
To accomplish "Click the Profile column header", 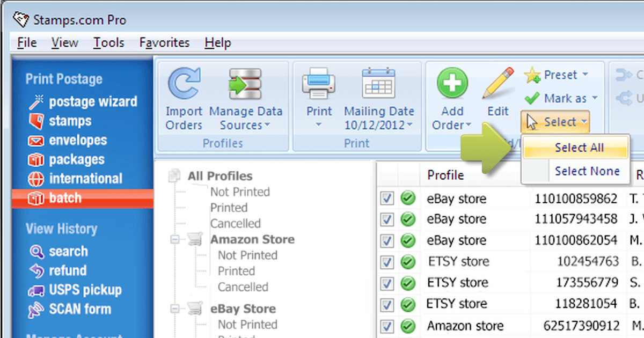I will pyautogui.click(x=445, y=175).
